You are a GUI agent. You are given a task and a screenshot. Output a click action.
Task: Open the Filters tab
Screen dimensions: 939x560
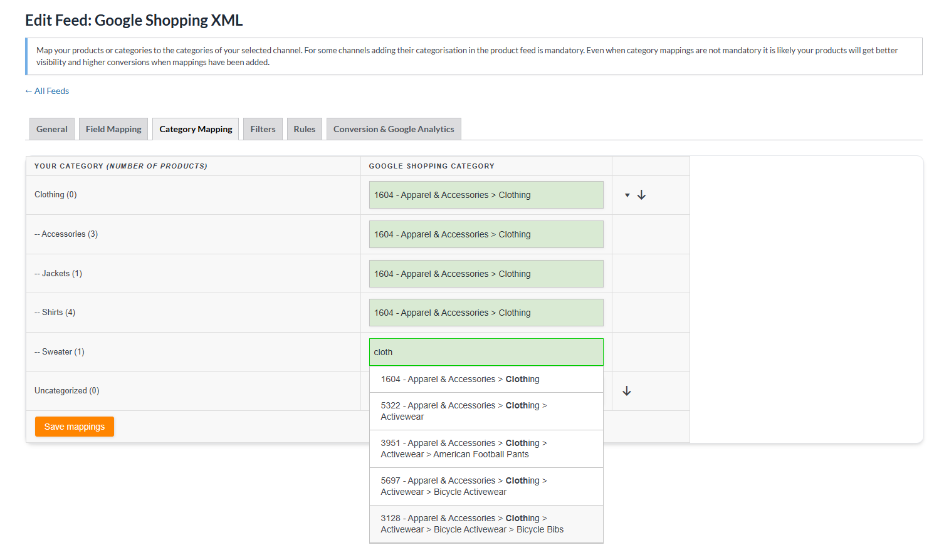point(263,129)
